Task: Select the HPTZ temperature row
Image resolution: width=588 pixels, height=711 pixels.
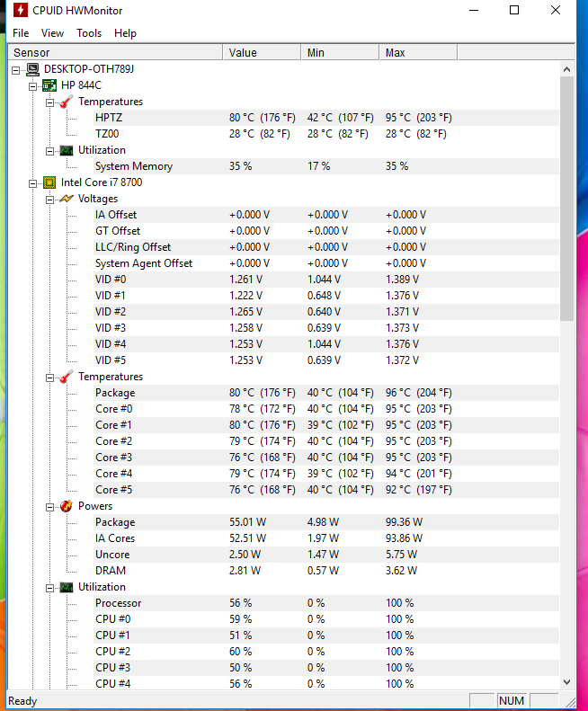Action: coord(325,118)
